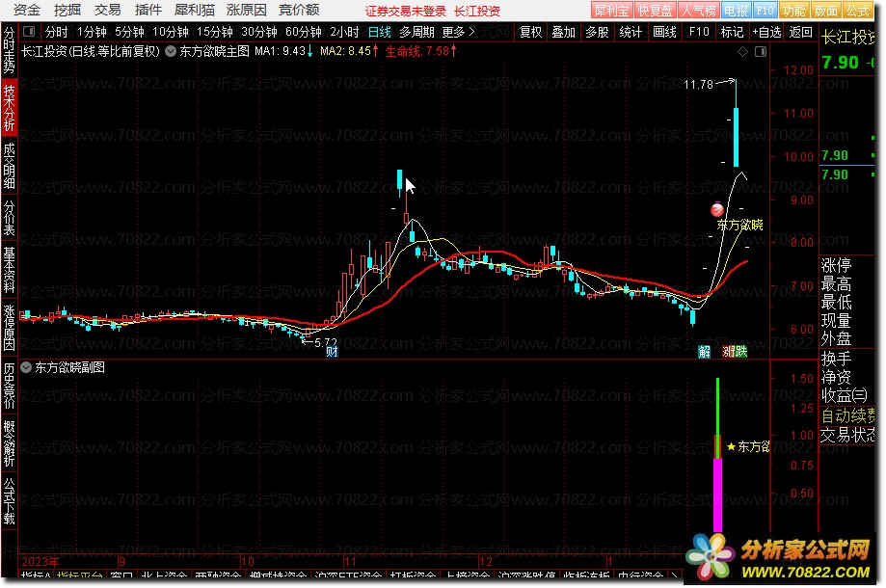The image size is (886, 588).
Task: Click the 返回 back button
Action: click(x=800, y=32)
